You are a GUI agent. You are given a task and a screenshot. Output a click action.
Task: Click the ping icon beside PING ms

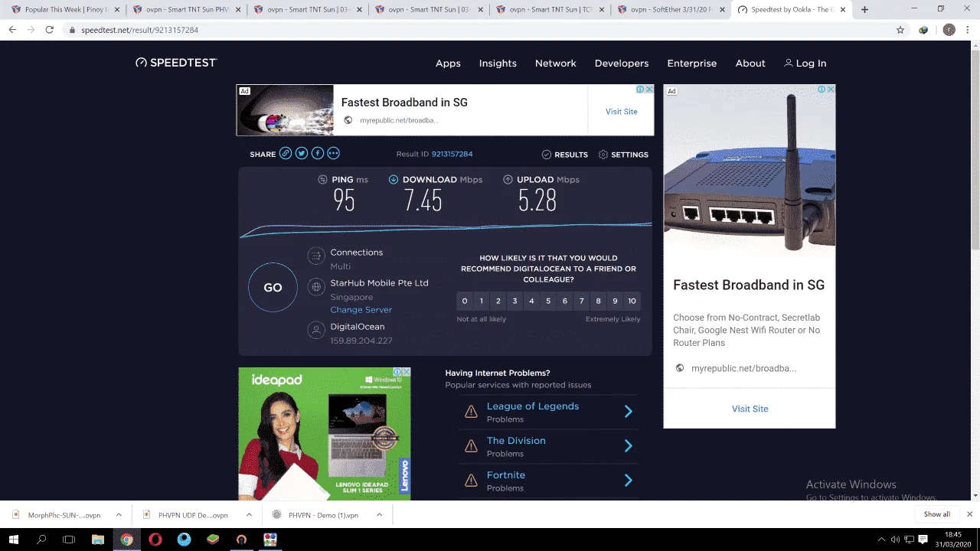[323, 180]
